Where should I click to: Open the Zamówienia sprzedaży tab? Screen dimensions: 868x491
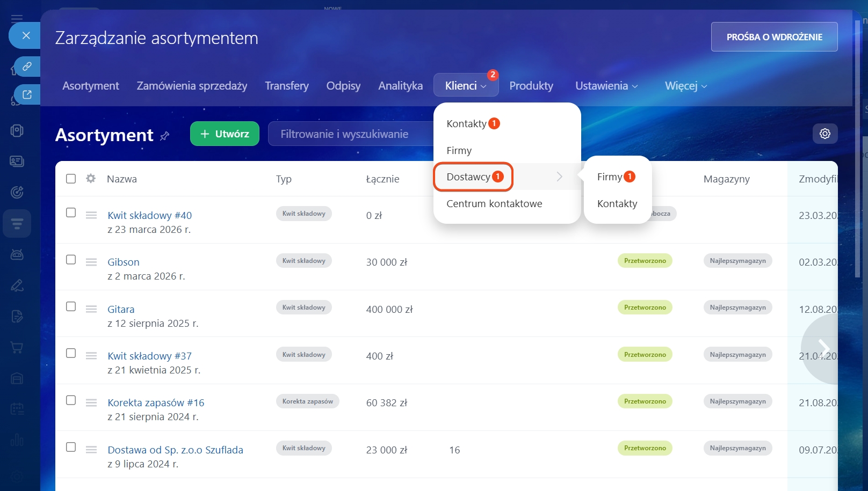(x=192, y=86)
